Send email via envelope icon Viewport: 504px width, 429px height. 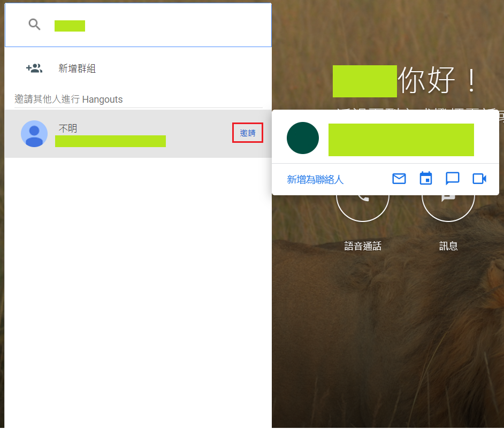[399, 179]
